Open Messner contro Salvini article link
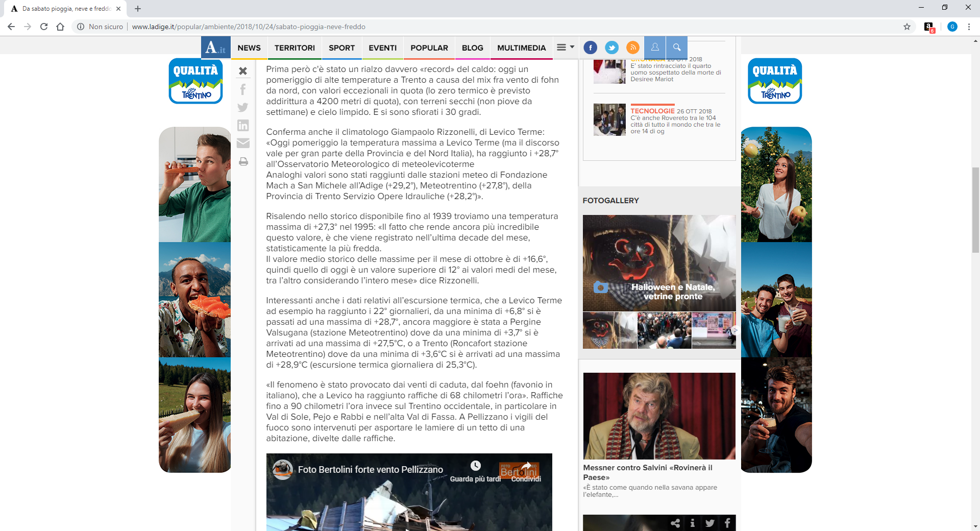Screen dimensions: 980x531 point(647,472)
